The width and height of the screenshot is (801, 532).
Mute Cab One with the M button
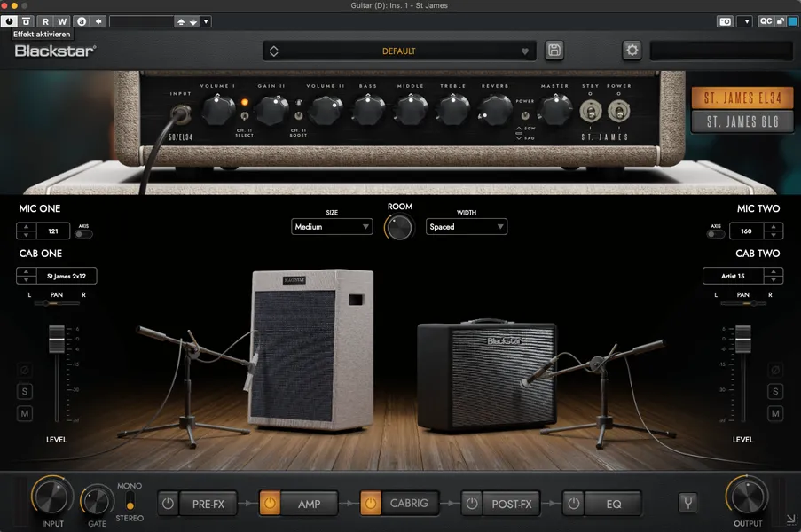pos(25,413)
